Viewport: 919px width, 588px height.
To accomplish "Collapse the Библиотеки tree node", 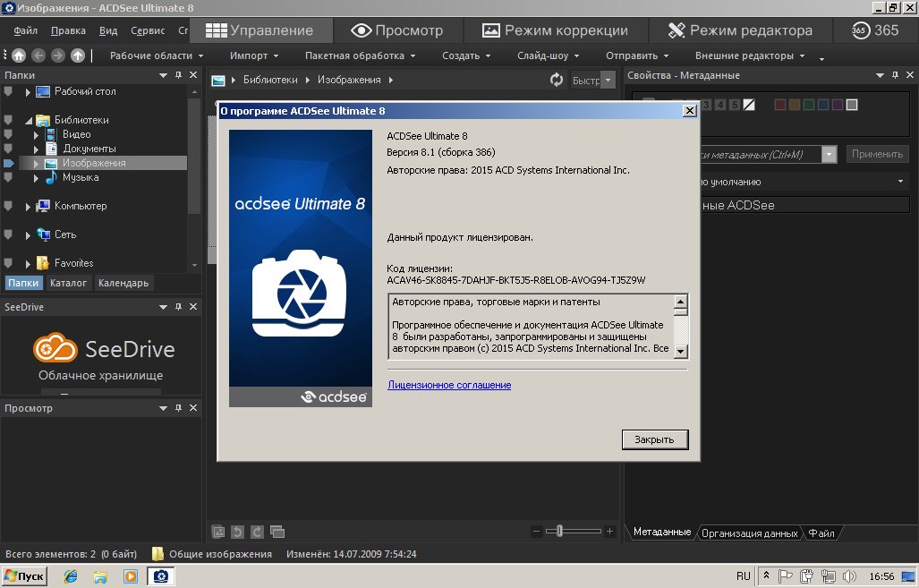I will [x=28, y=120].
